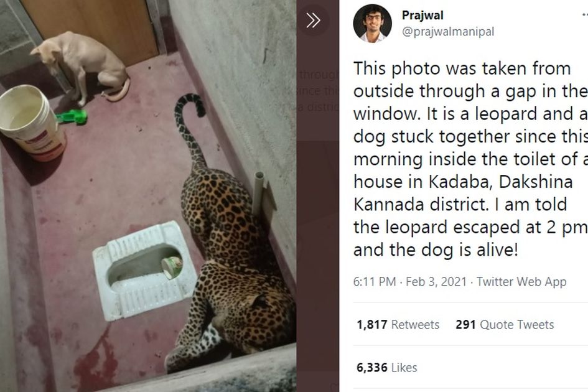View the 291 Quote Tweets list
This screenshot has width=588, height=392.
[x=505, y=324]
